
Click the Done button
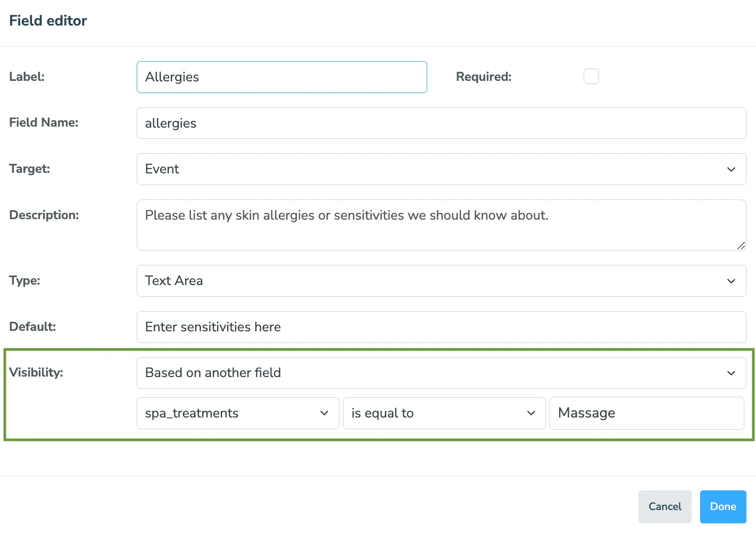pyautogui.click(x=723, y=506)
